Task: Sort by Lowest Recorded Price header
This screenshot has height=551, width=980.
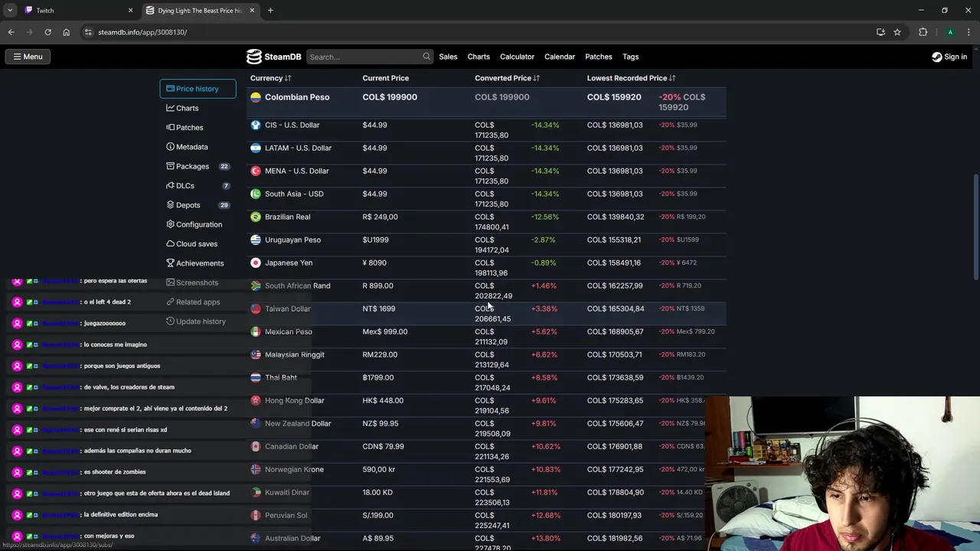Action: click(632, 78)
